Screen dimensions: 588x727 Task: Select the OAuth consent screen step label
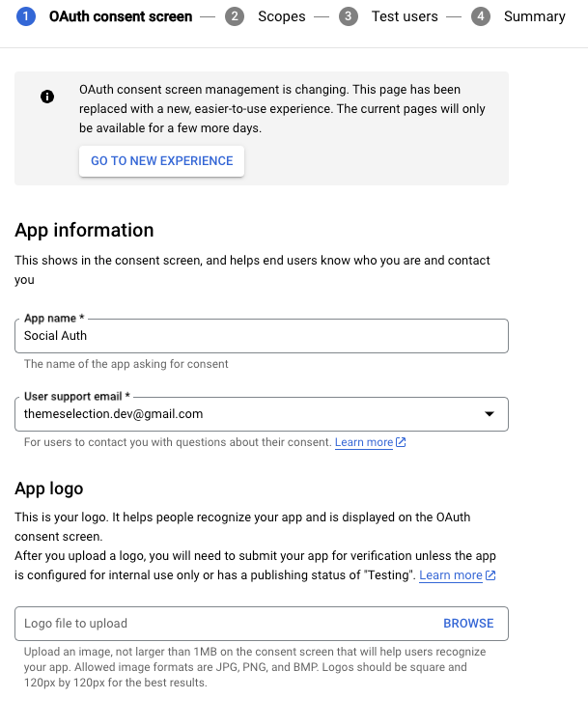(x=121, y=16)
